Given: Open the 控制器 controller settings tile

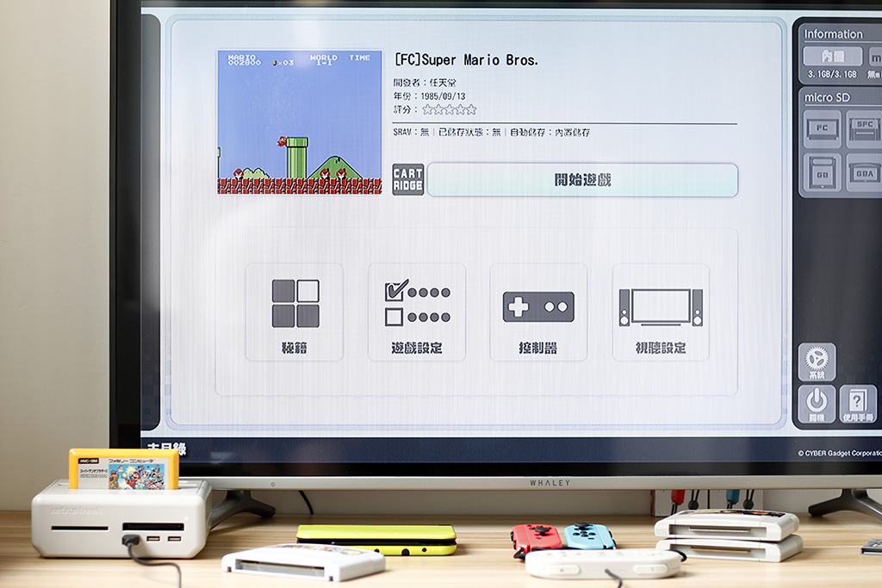Looking at the screenshot, I should (x=538, y=312).
